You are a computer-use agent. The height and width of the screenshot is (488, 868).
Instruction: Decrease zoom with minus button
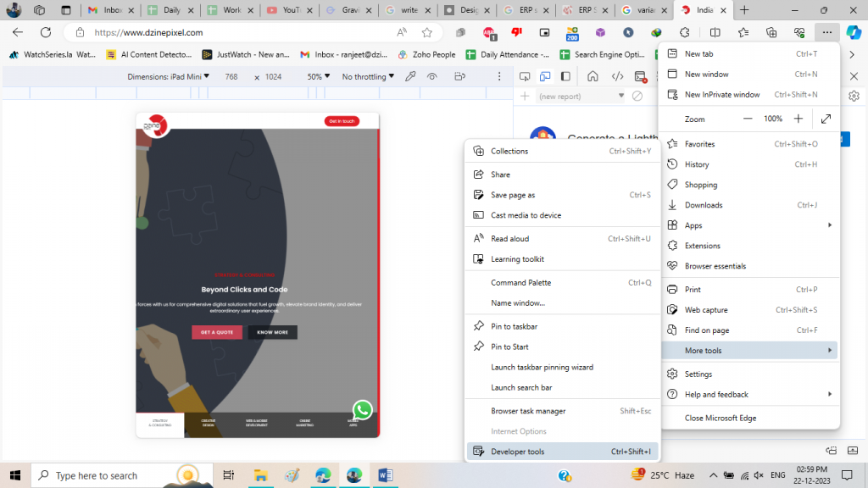pyautogui.click(x=748, y=119)
